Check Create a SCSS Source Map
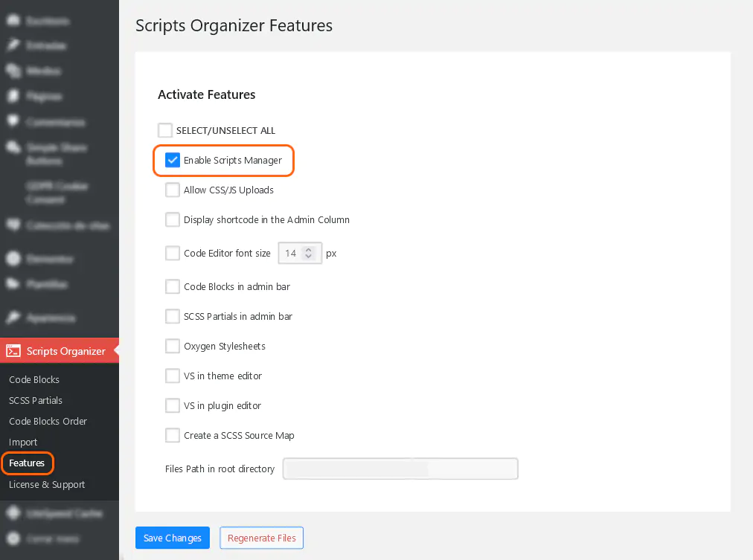Viewport: 753px width, 560px height. 173,435
